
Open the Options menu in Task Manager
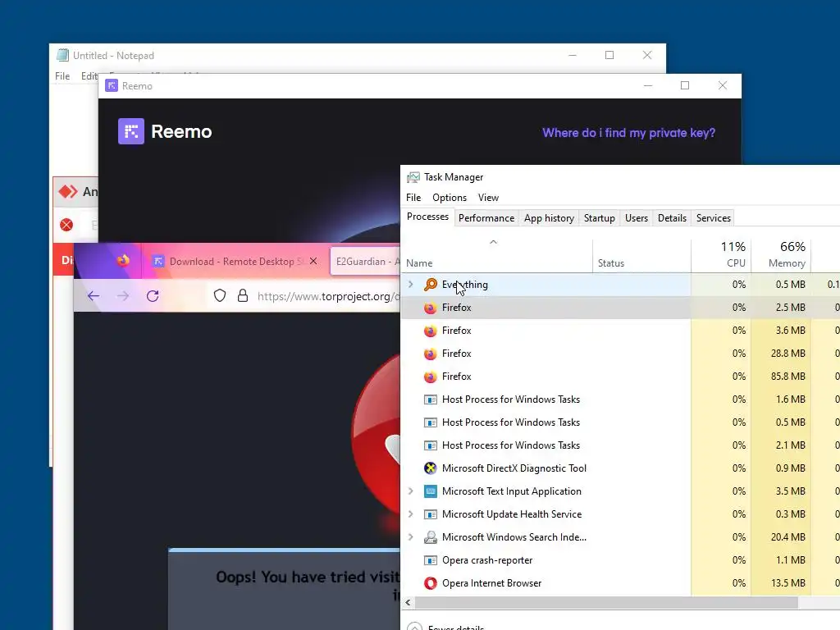point(450,198)
